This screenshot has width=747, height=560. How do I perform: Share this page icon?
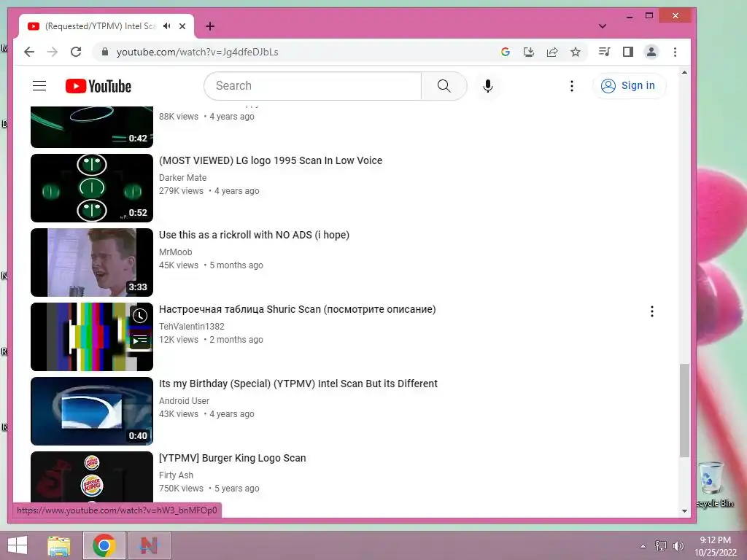(x=552, y=52)
